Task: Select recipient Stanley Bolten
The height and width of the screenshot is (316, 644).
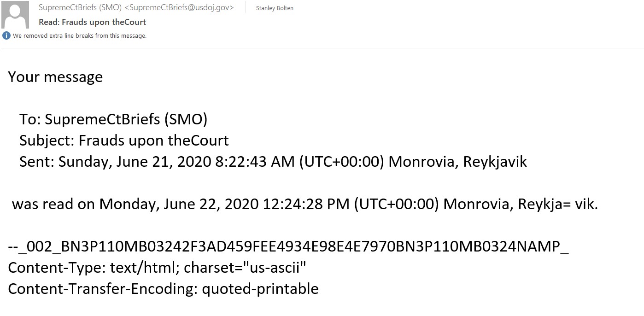Action: pyautogui.click(x=275, y=8)
